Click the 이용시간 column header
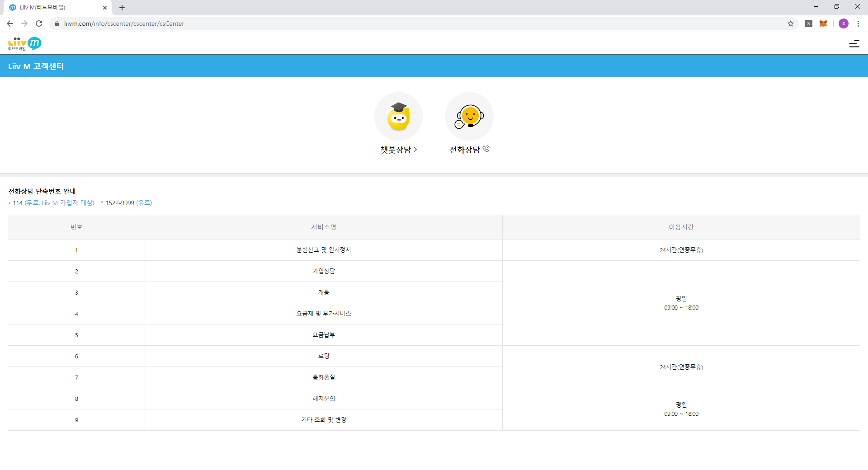The width and height of the screenshot is (868, 470). click(x=681, y=227)
